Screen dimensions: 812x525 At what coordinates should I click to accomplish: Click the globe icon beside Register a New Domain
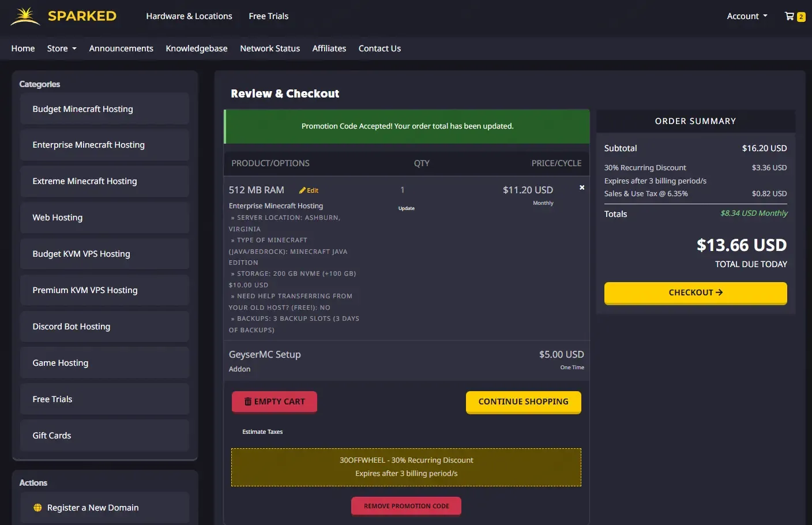[37, 508]
